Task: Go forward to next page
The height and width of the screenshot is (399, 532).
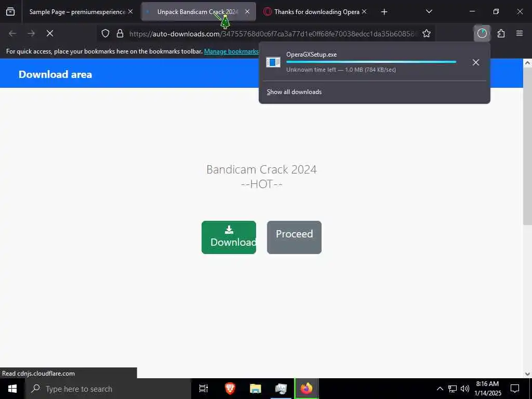Action: click(x=31, y=33)
